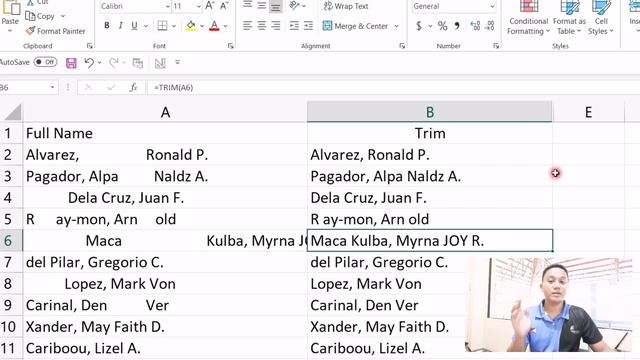Apply red font color A
This screenshot has height=360, width=640.
tap(214, 26)
